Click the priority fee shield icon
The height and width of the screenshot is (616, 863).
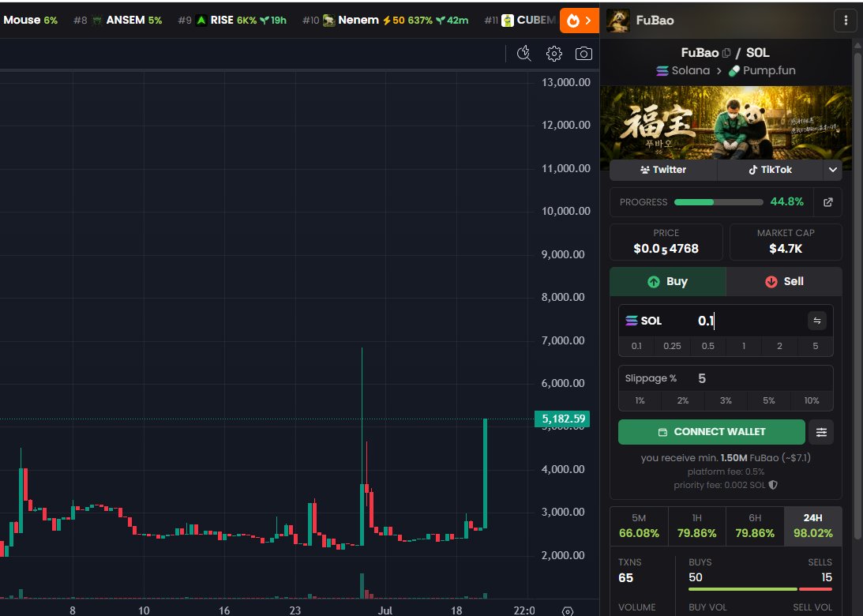pos(773,485)
